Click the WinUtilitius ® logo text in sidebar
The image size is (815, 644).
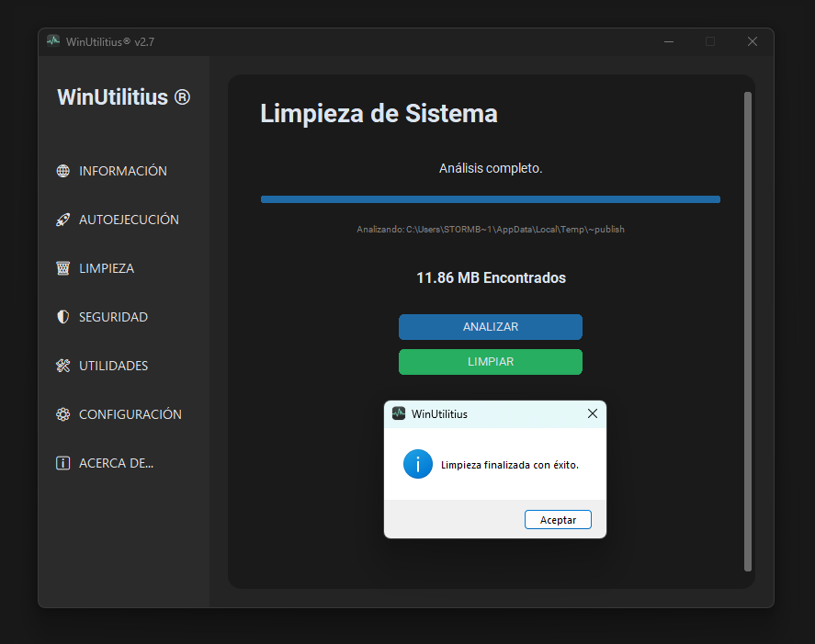point(123,97)
